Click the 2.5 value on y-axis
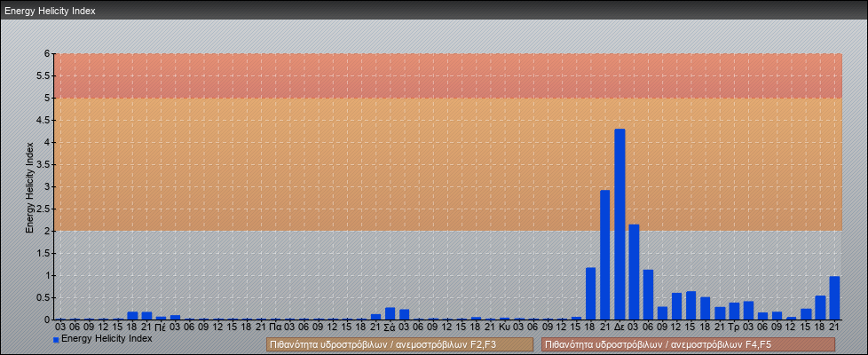The image size is (868, 355). pyautogui.click(x=43, y=209)
